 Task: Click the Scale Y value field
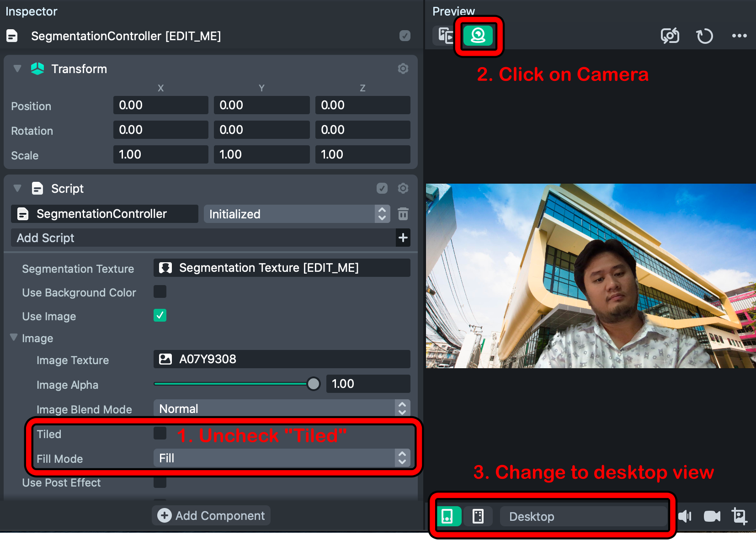click(x=262, y=154)
